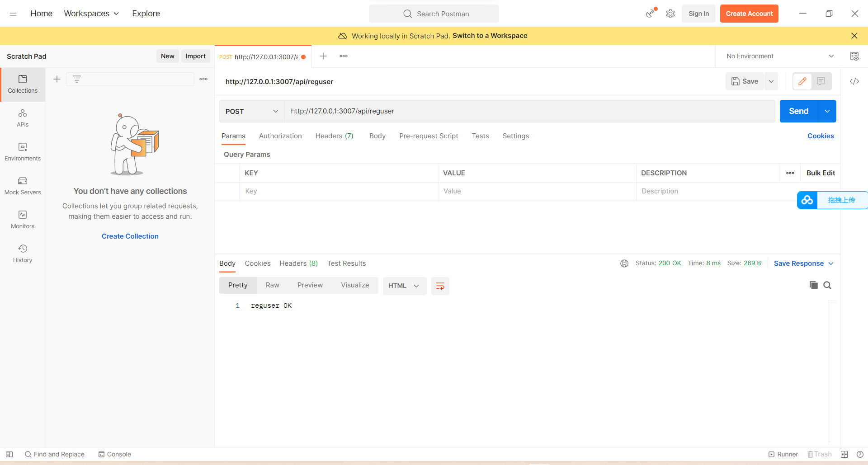868x465 pixels.
Task: Open the HTTP method POST dropdown
Action: [x=252, y=111]
